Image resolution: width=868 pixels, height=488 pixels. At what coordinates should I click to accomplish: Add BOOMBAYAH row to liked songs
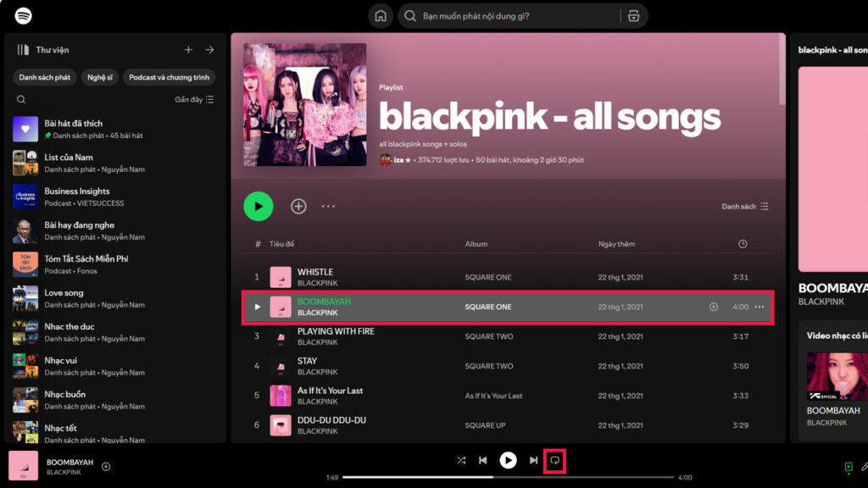[x=714, y=307]
